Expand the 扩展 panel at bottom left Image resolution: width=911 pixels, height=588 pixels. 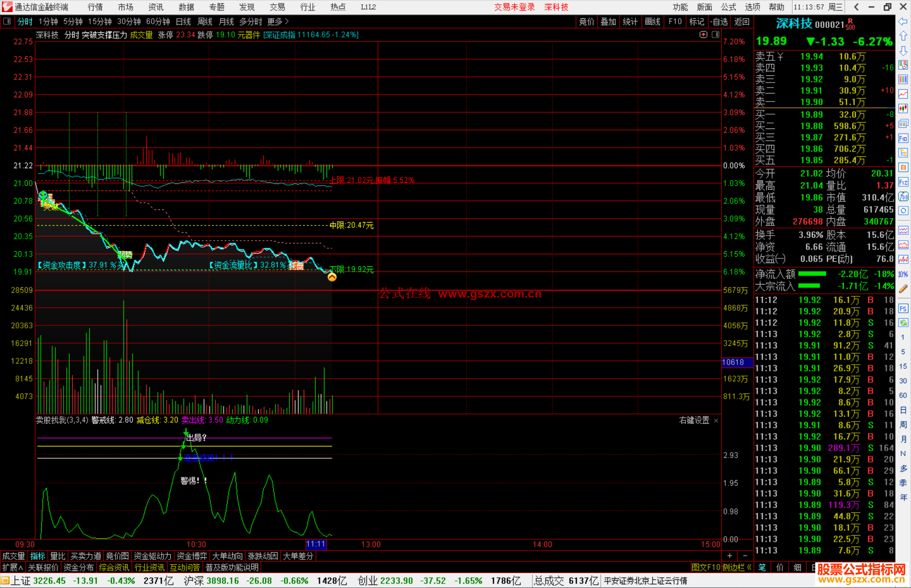(x=13, y=567)
